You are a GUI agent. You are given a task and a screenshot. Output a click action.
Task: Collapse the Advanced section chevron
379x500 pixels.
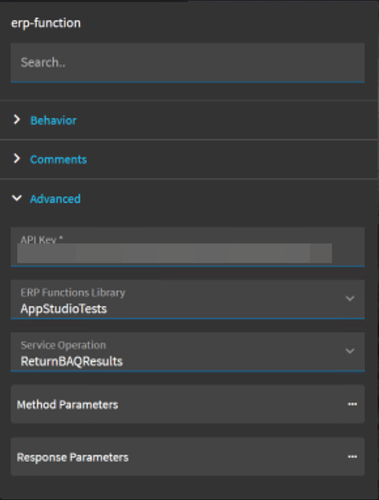tap(17, 198)
